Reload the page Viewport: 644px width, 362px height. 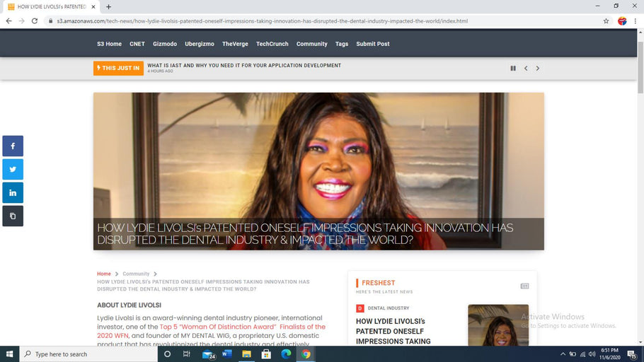35,21
